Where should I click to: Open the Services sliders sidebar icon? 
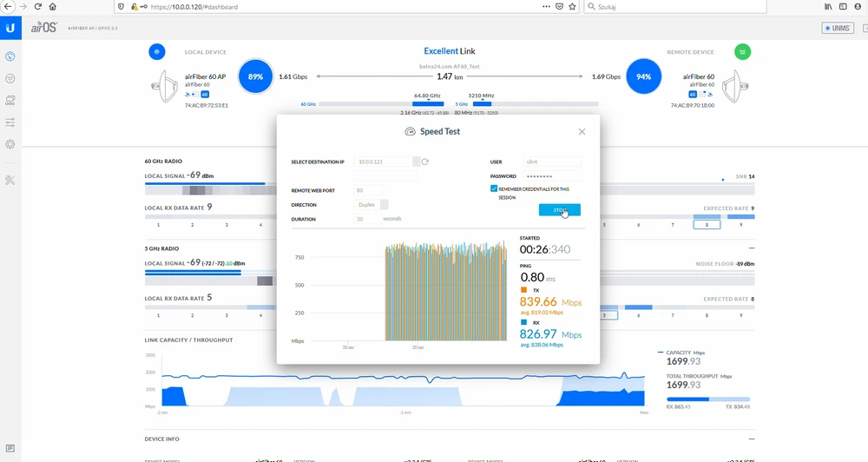(10, 122)
